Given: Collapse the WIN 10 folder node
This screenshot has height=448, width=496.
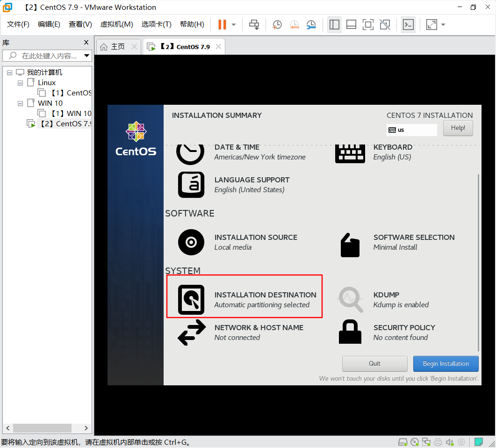Looking at the screenshot, I should pos(20,103).
